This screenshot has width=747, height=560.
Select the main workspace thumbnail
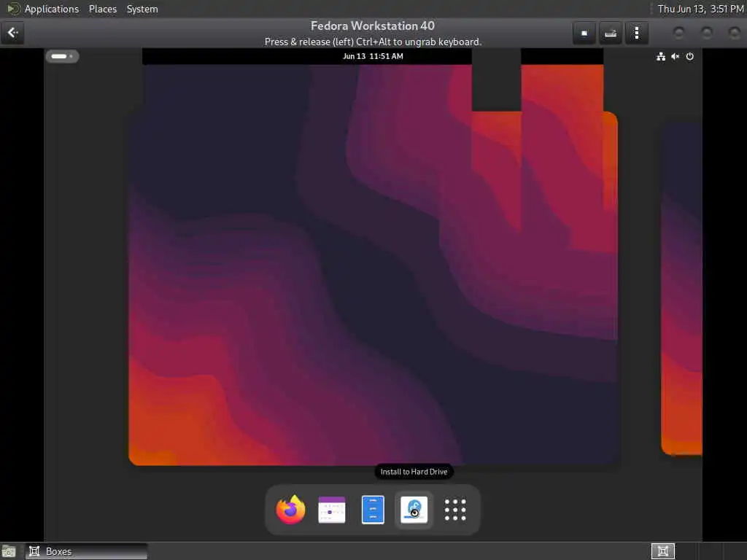coord(373,288)
